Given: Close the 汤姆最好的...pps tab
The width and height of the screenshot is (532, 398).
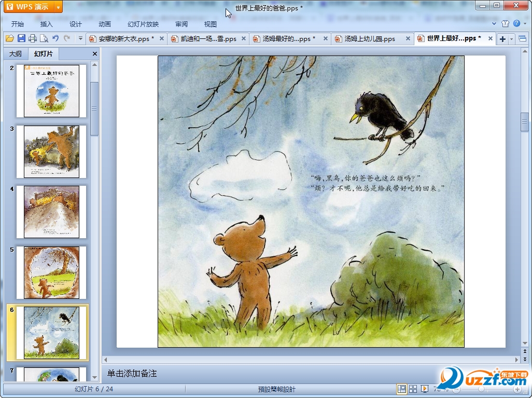Looking at the screenshot, I should [x=326, y=39].
